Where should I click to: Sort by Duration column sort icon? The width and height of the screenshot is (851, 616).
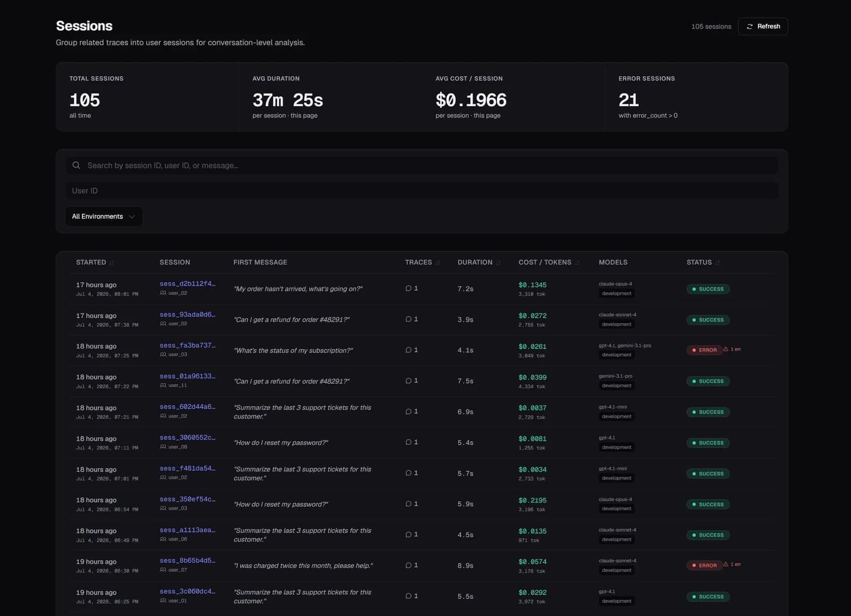(498, 263)
